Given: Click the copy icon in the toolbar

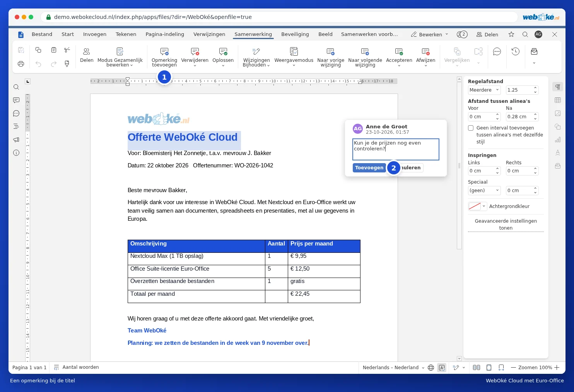Looking at the screenshot, I should 38,50.
